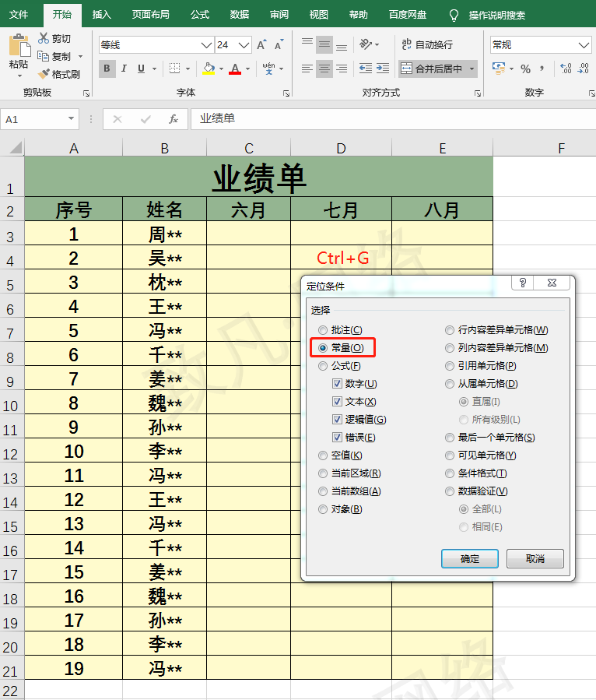Apply comma style number format
596x700 pixels.
coord(542,69)
